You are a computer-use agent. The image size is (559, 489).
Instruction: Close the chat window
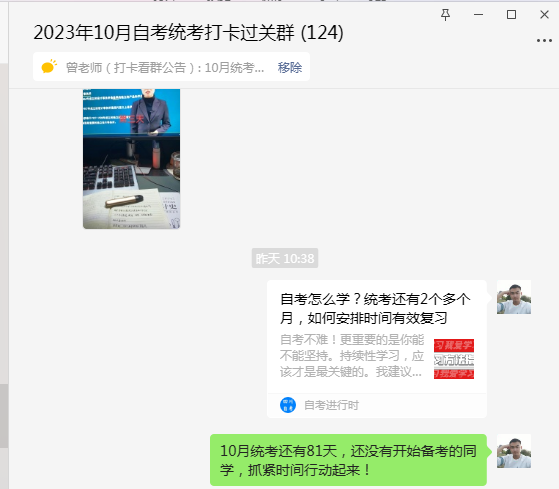tap(544, 15)
